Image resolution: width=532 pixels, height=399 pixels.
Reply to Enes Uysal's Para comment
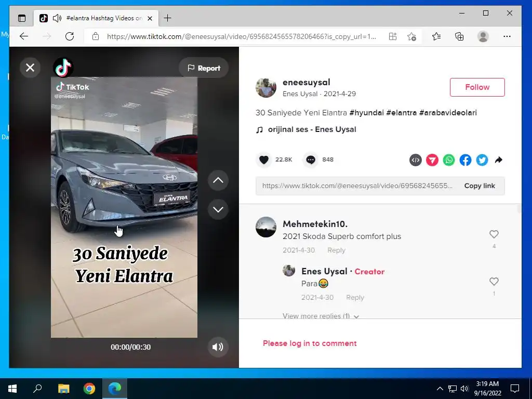(355, 297)
